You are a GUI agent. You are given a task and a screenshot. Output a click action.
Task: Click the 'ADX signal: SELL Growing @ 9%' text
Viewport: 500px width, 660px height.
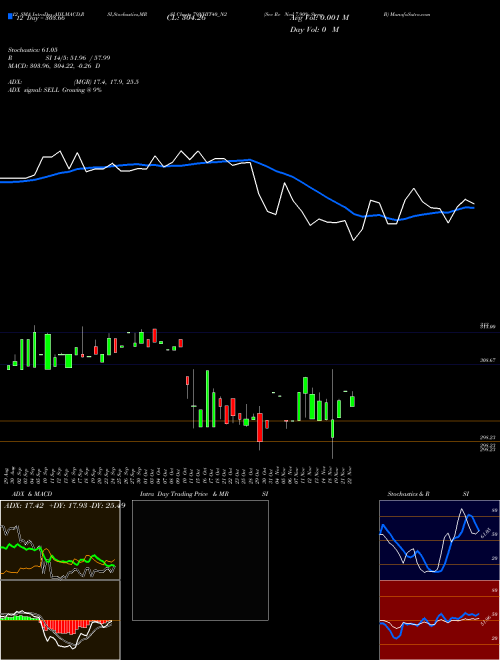[x=55, y=90]
